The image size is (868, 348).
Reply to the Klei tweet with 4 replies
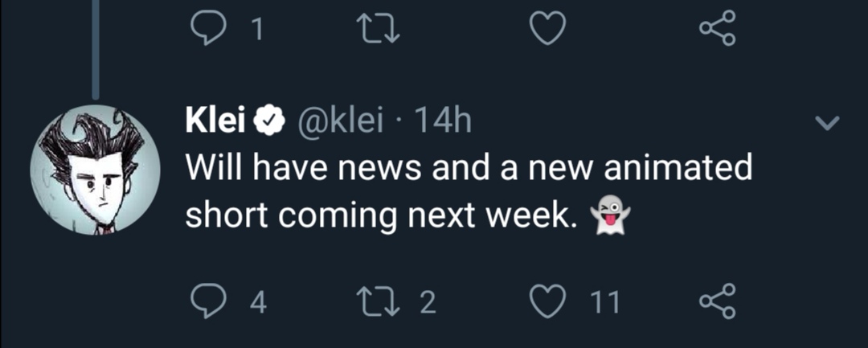coord(207,301)
